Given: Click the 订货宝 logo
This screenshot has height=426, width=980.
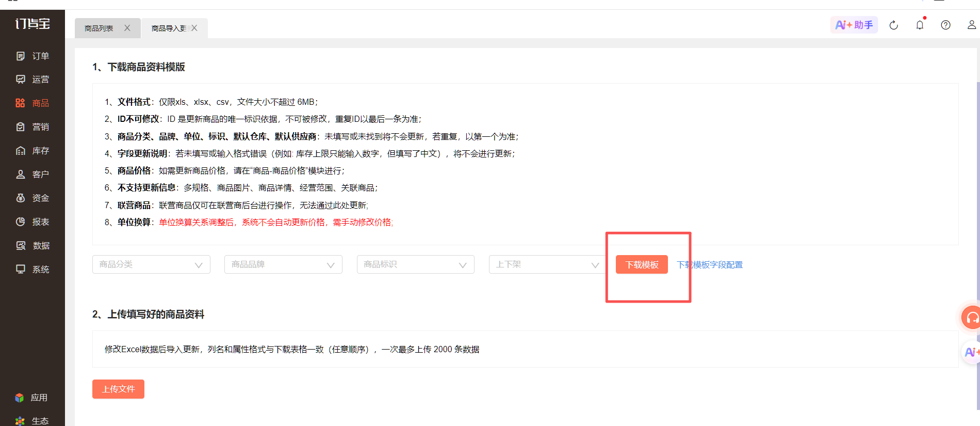Looking at the screenshot, I should pyautogui.click(x=32, y=24).
